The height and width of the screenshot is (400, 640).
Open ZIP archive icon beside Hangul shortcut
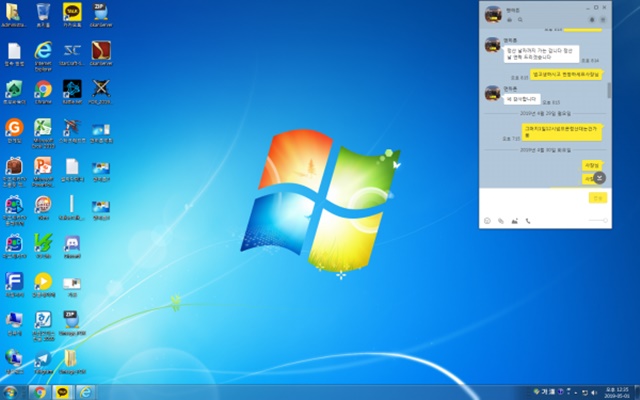coord(72,323)
